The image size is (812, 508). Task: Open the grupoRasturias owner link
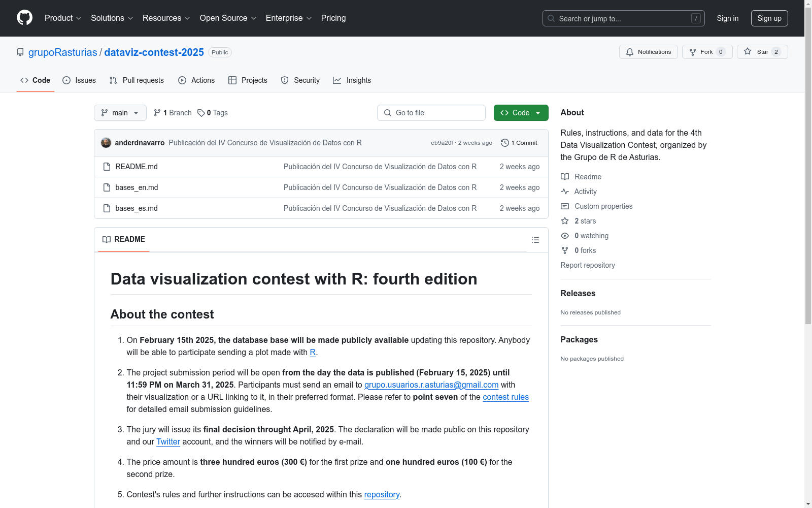(63, 52)
